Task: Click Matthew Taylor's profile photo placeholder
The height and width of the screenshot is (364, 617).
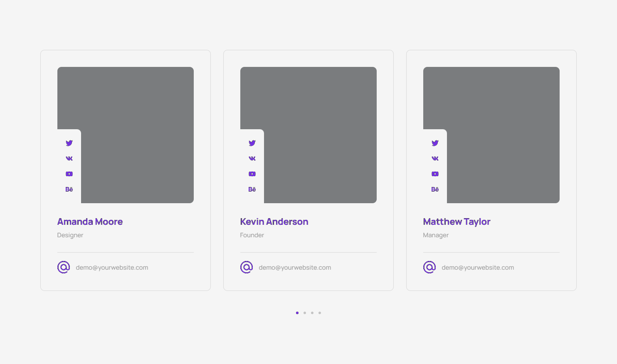Action: click(x=499, y=125)
